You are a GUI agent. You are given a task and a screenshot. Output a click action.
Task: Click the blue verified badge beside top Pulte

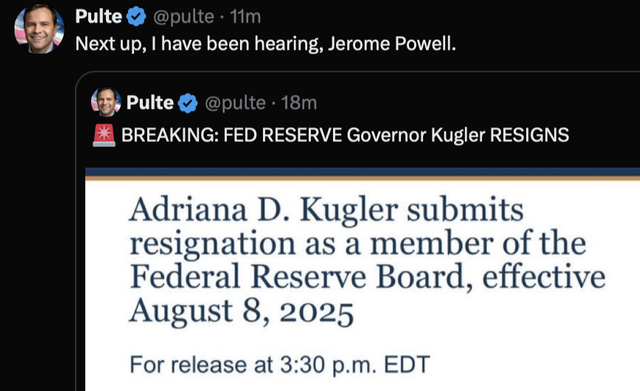[x=136, y=17]
